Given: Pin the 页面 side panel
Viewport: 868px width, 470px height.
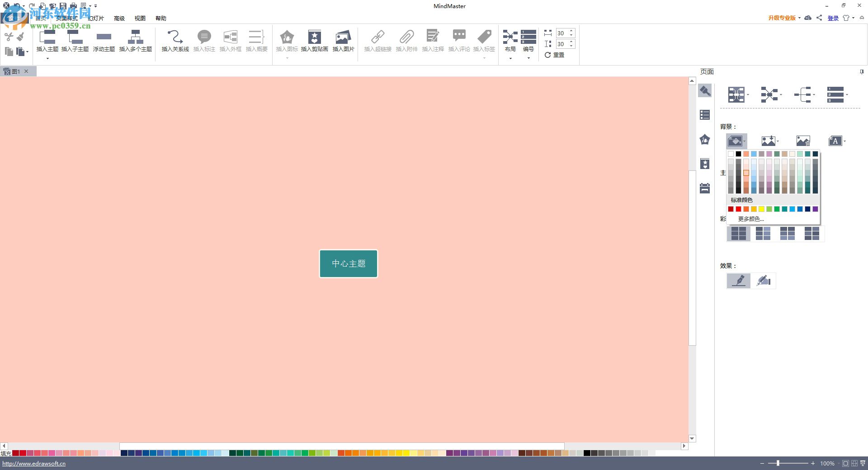Looking at the screenshot, I should (x=862, y=72).
